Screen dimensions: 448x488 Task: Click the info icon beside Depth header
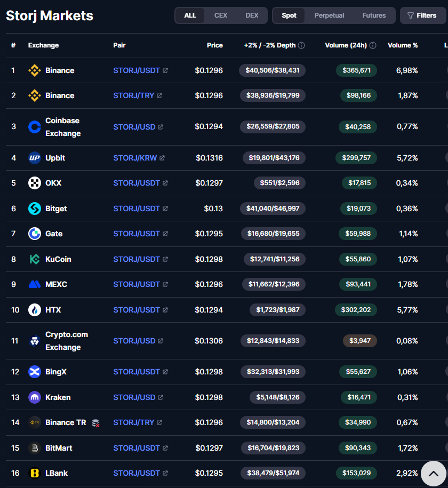301,45
